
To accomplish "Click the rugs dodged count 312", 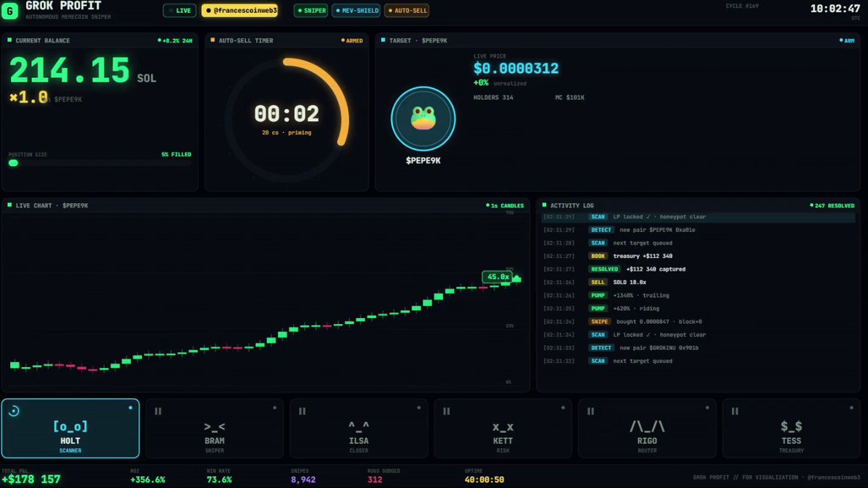I will 375,479.
